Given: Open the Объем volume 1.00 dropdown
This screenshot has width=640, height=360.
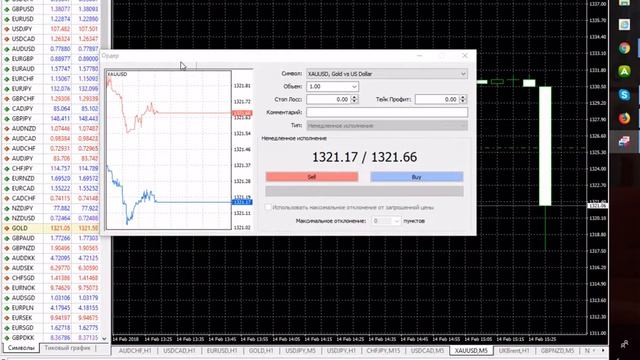Looking at the screenshot, I should click(x=333, y=87).
